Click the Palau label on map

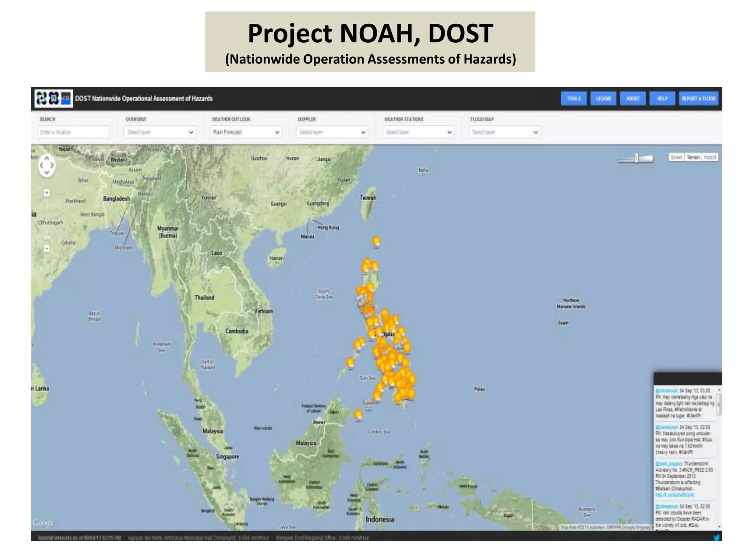click(x=479, y=389)
